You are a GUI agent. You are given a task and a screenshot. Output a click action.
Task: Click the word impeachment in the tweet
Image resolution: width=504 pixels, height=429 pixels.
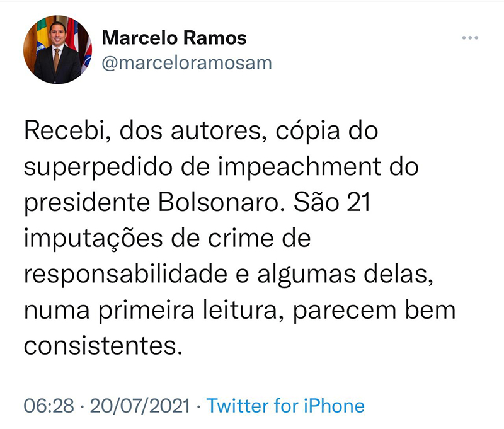click(300, 167)
